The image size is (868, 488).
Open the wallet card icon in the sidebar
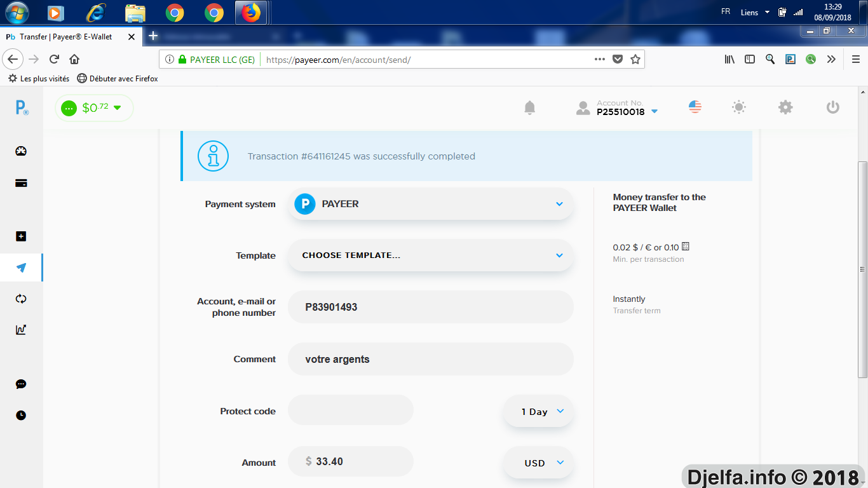21,183
